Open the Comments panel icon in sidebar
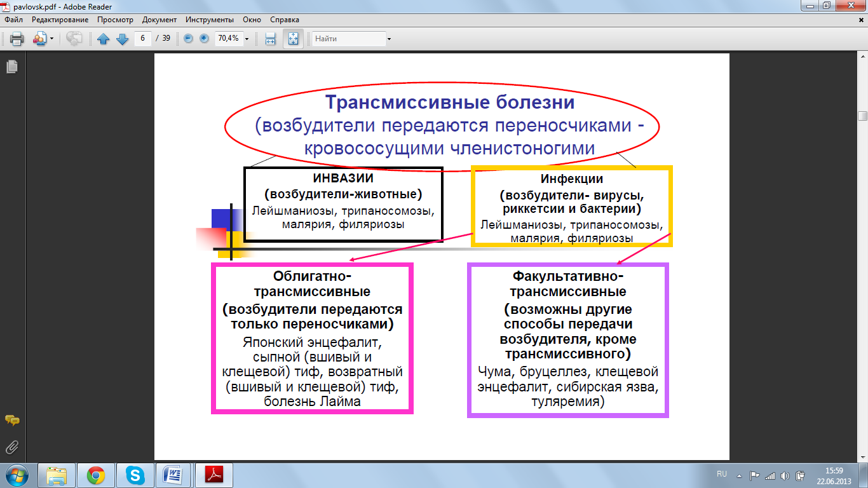The width and height of the screenshot is (868, 488). [11, 420]
